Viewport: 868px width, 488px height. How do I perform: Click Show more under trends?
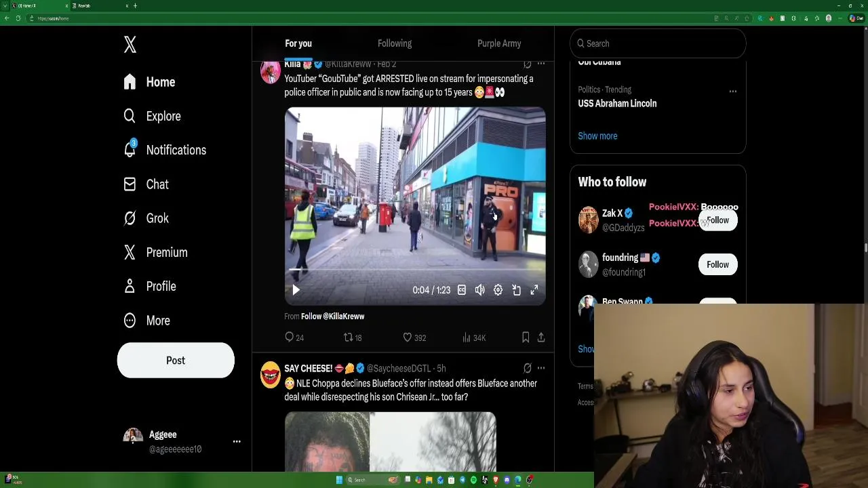point(597,136)
